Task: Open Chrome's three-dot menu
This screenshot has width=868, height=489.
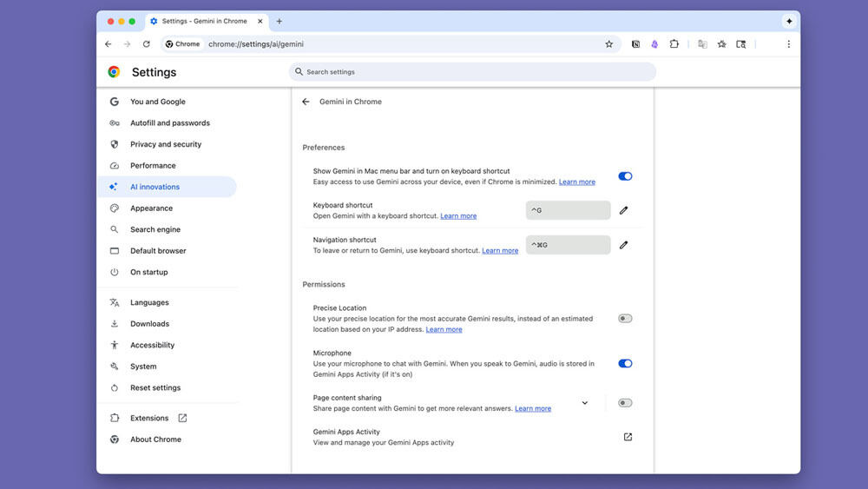Action: 789,44
